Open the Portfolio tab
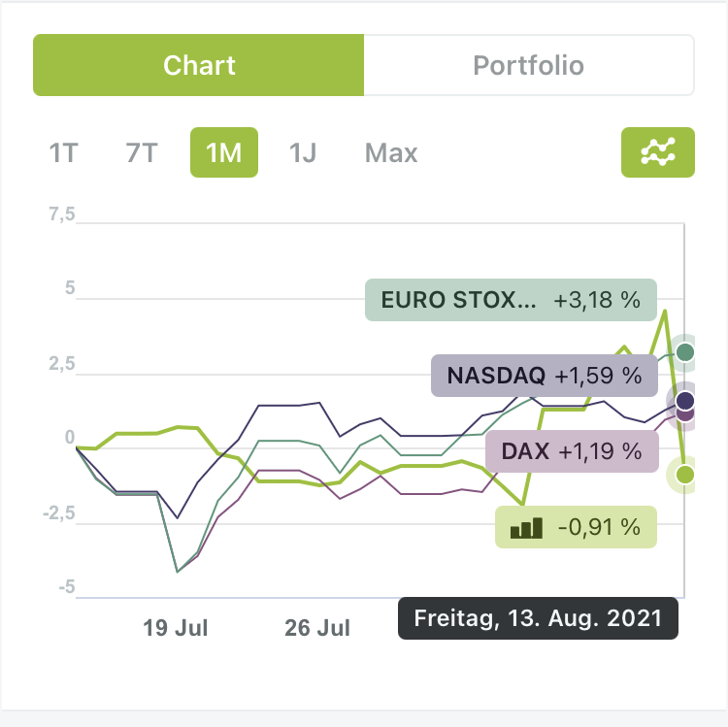Viewport: 728px width, 727px height. pyautogui.click(x=528, y=66)
